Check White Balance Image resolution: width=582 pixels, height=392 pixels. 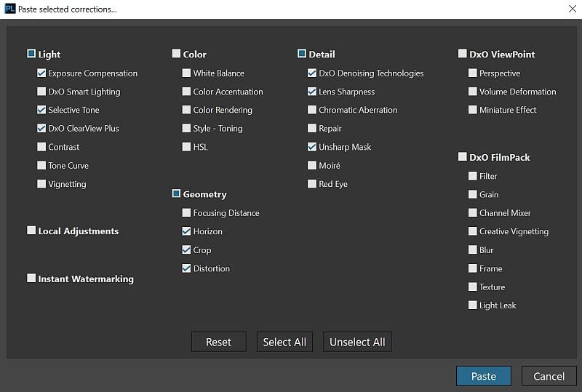click(186, 73)
